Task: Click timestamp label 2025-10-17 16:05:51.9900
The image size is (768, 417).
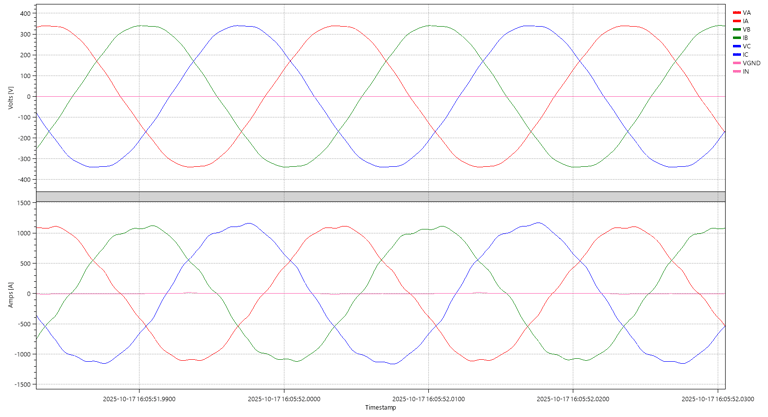Action: point(139,399)
